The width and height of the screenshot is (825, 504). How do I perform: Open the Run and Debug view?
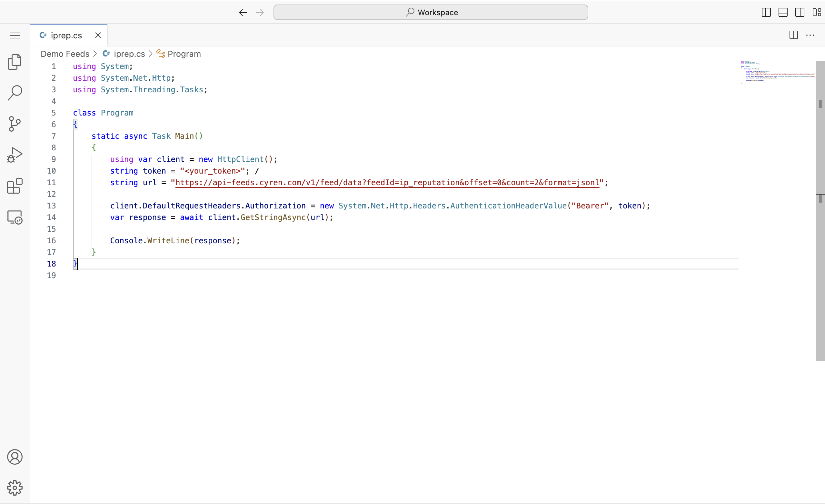15,155
